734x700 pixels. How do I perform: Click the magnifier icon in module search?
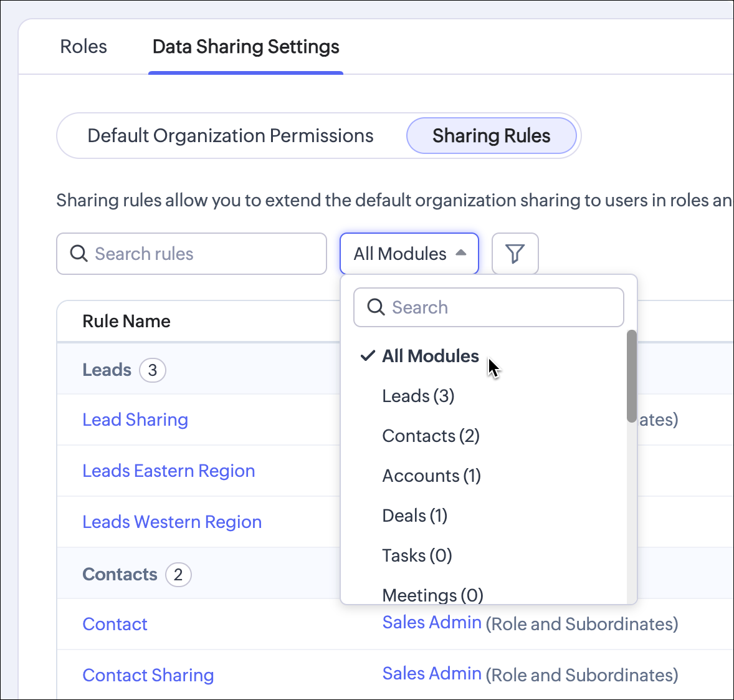(x=376, y=307)
